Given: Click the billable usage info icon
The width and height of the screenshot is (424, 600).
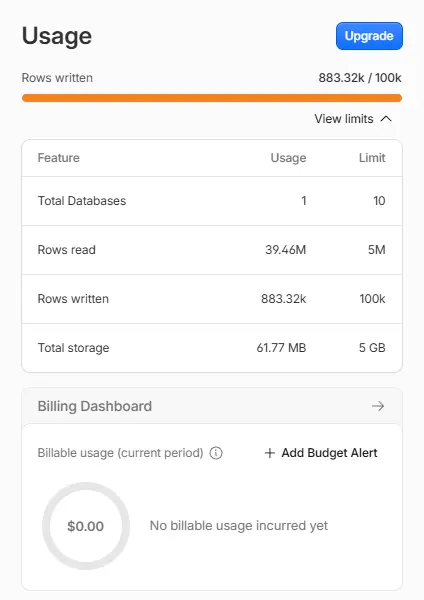Looking at the screenshot, I should 216,453.
